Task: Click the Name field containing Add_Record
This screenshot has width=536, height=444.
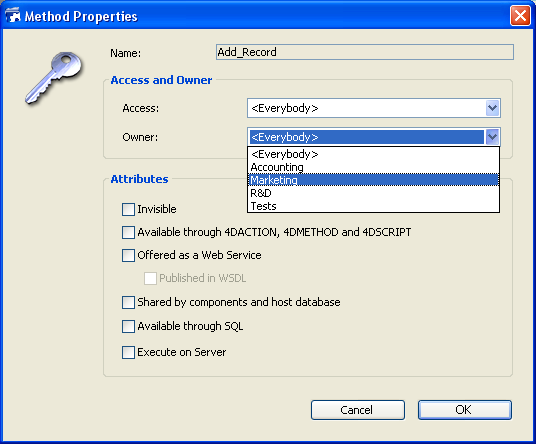Action: coord(365,52)
